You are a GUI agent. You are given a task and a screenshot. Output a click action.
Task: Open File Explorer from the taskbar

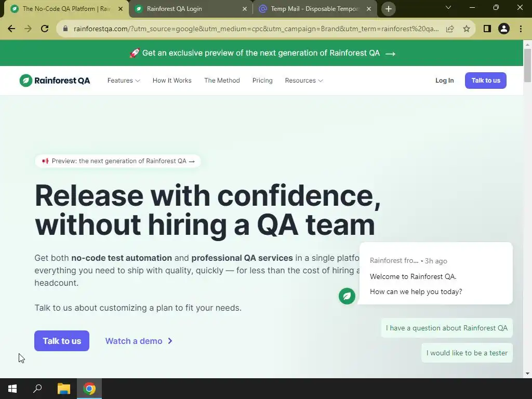pos(64,389)
